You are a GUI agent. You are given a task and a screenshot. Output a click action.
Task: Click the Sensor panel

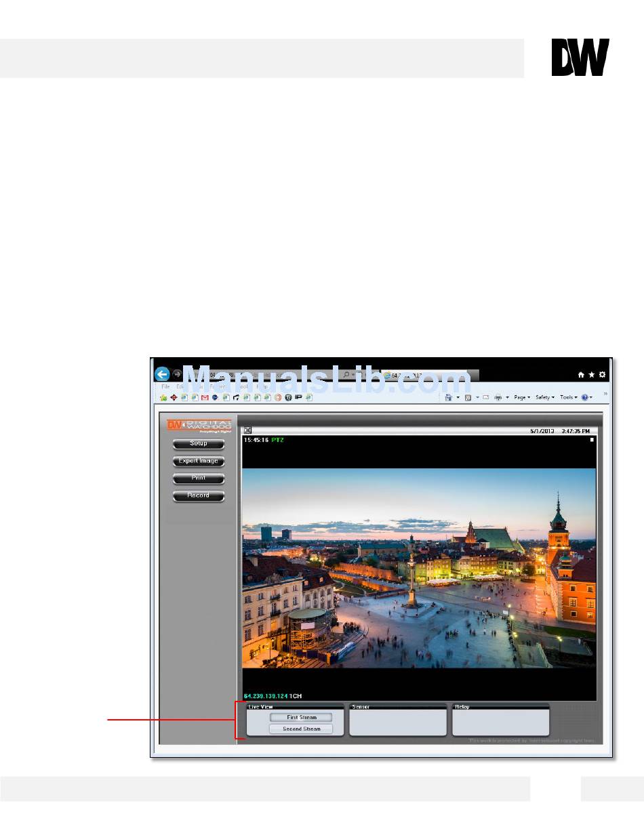click(398, 720)
